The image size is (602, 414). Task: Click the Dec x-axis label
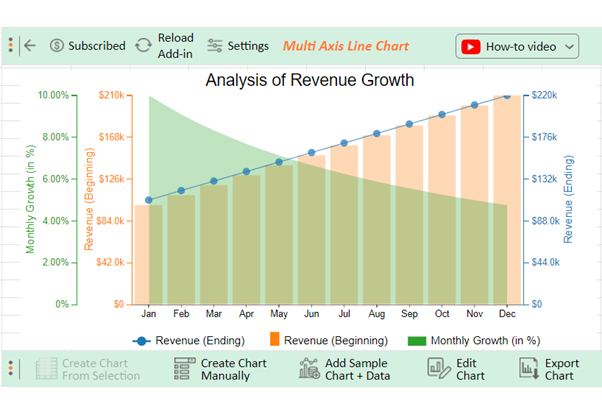pos(507,314)
